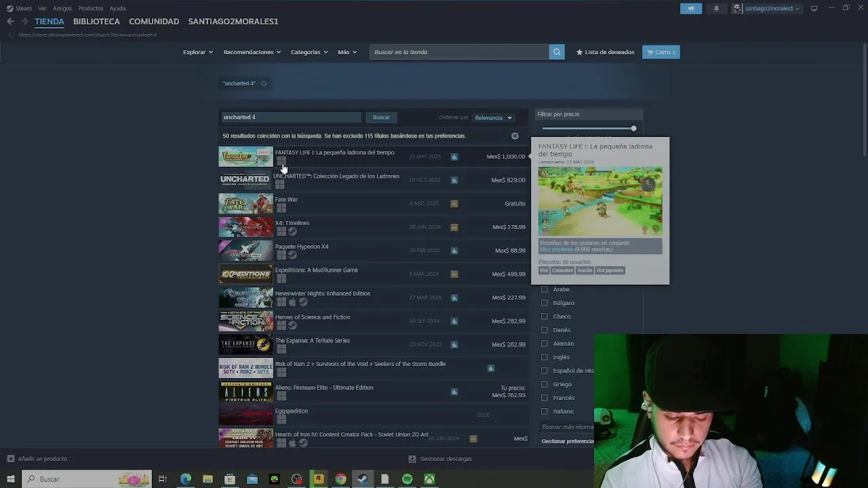Click the Añadir un producto link
868x488 pixels.
point(42,459)
